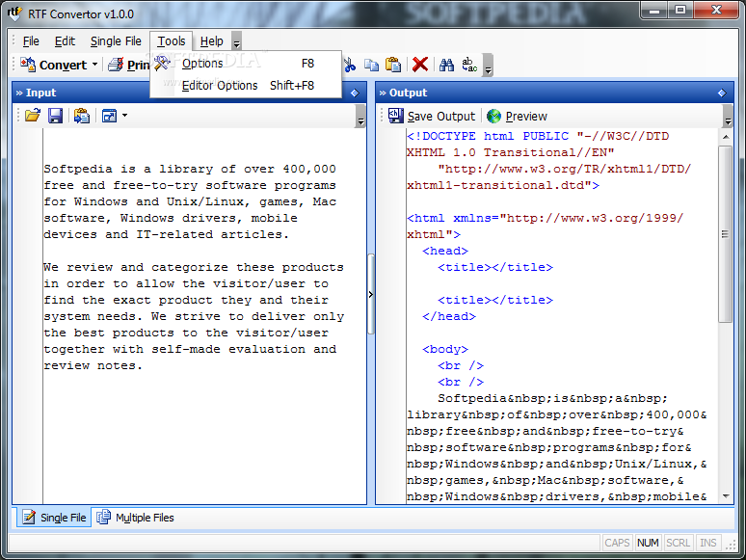Viewport: 746px width, 560px height.
Task: Expand the Output toolbar overflow arrow
Action: [728, 117]
